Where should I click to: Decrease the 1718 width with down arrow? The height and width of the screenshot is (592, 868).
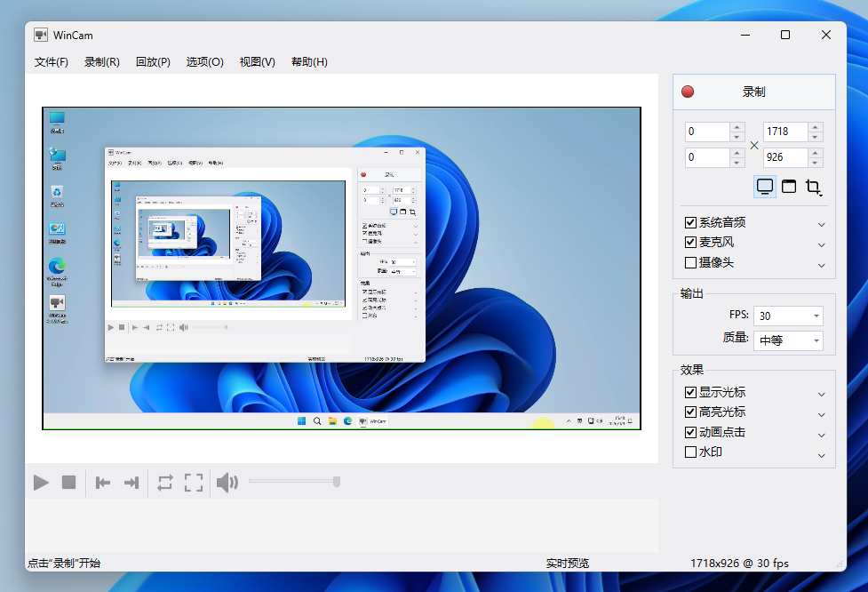(815, 137)
